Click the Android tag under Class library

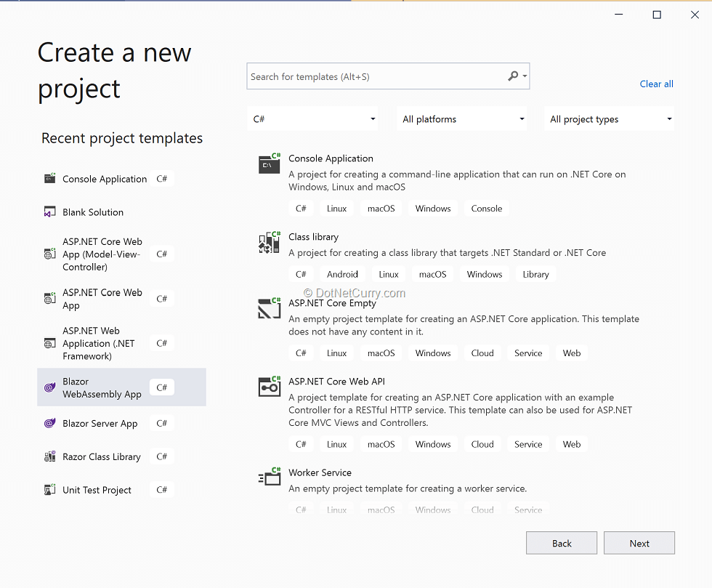coord(342,274)
